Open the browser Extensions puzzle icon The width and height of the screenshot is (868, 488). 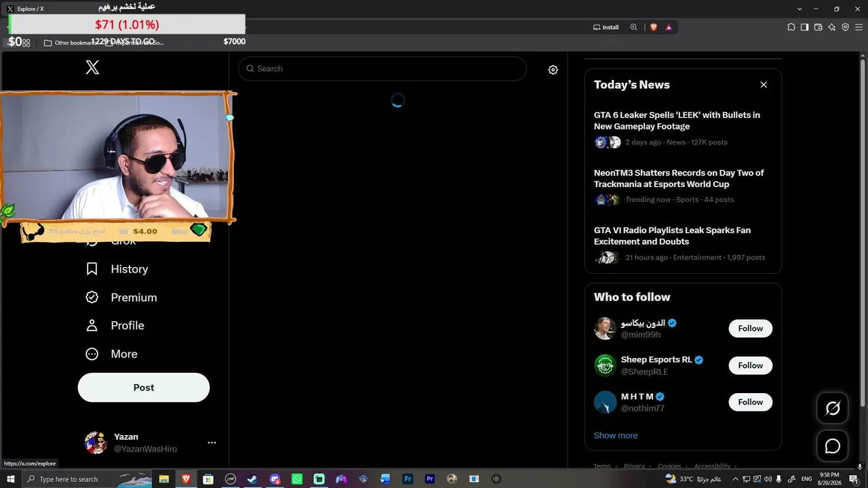(791, 27)
